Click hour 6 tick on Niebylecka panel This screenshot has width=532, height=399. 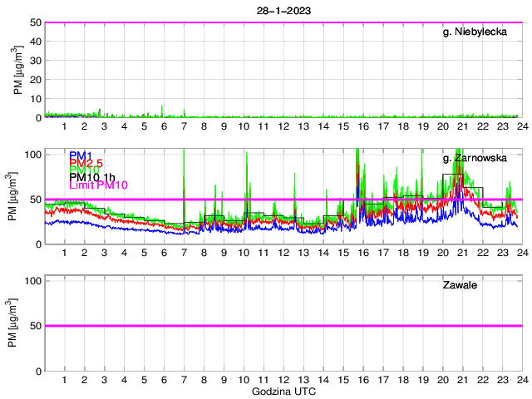[x=164, y=126]
